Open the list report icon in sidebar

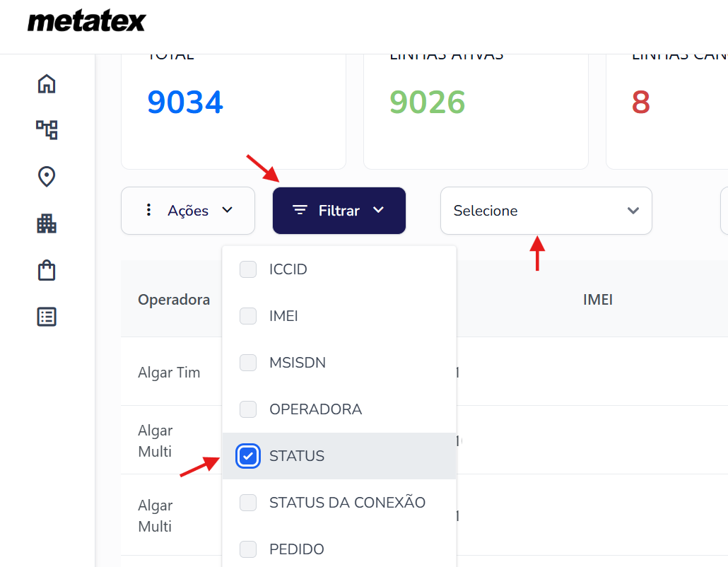pyautogui.click(x=47, y=317)
